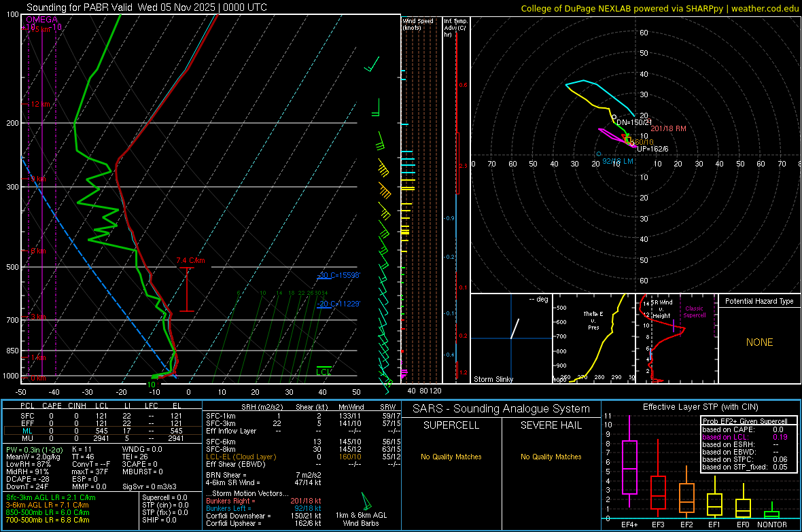Image resolution: width=802 pixels, height=532 pixels.
Task: Click the '3-6km AGL LR = 7.1 C/km' line
Action: (47, 505)
